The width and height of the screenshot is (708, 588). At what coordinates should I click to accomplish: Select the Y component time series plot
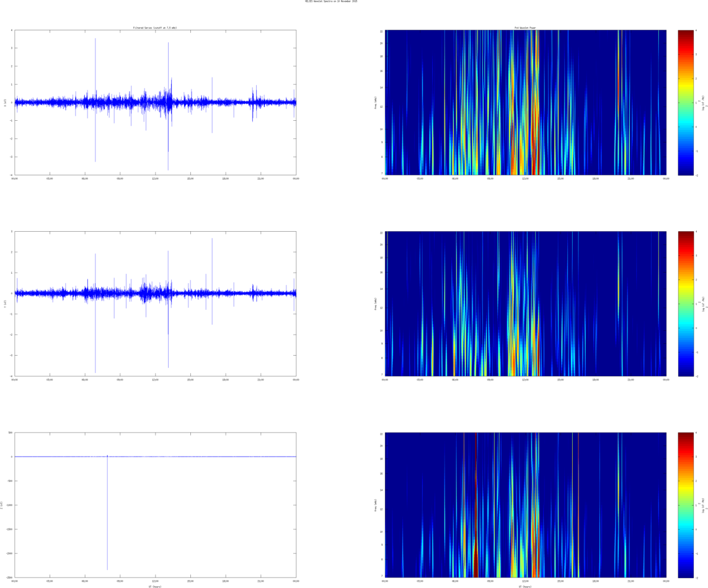pos(156,304)
